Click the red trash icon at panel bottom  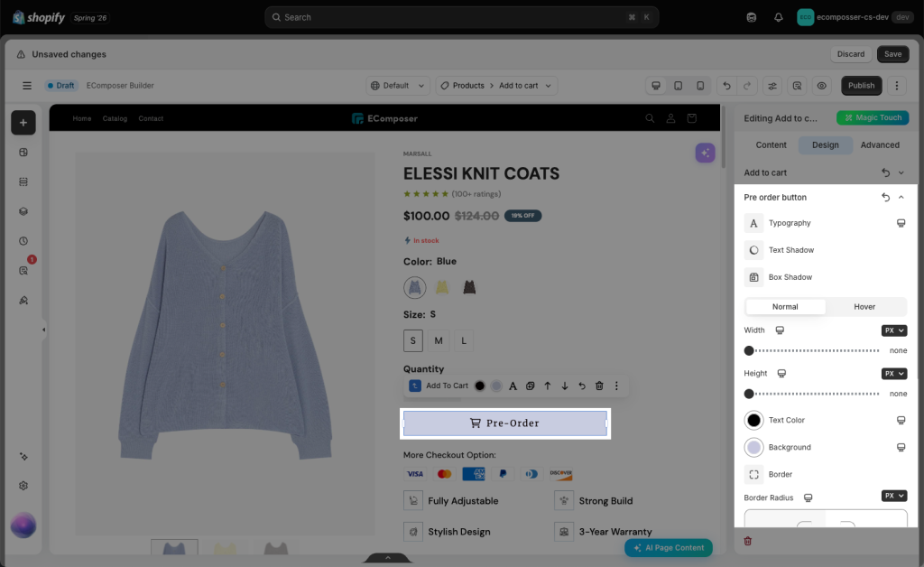748,541
